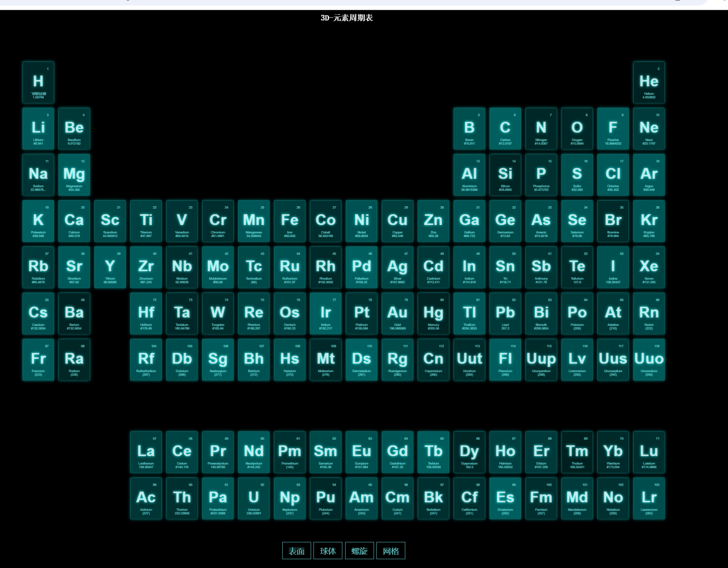Image resolution: width=728 pixels, height=568 pixels.
Task: Click the Tungsten (W) element card
Action: coord(218,314)
